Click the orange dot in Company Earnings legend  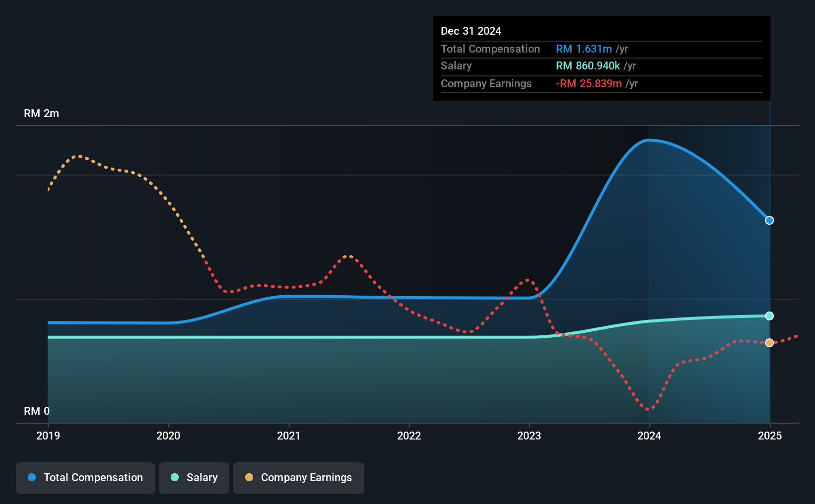click(x=249, y=477)
